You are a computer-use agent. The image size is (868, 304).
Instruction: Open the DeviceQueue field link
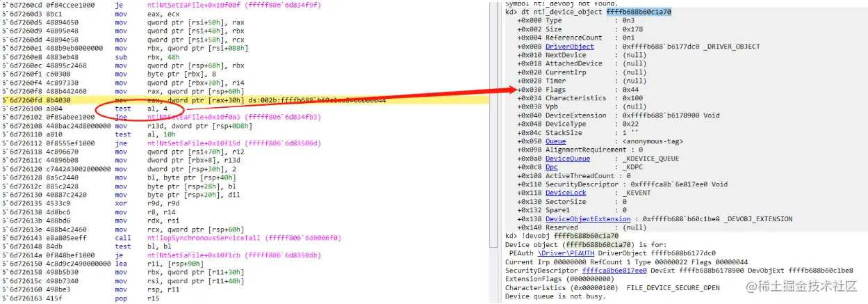click(568, 159)
